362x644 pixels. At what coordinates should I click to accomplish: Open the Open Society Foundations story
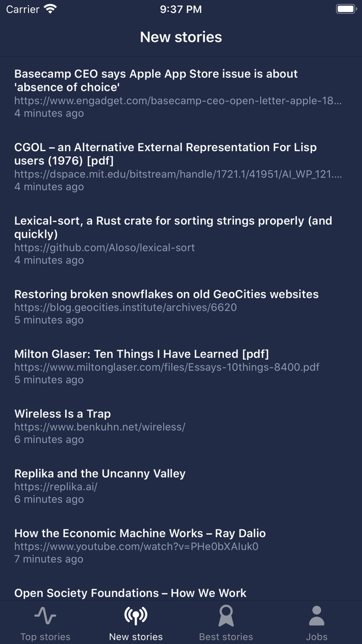(130, 593)
